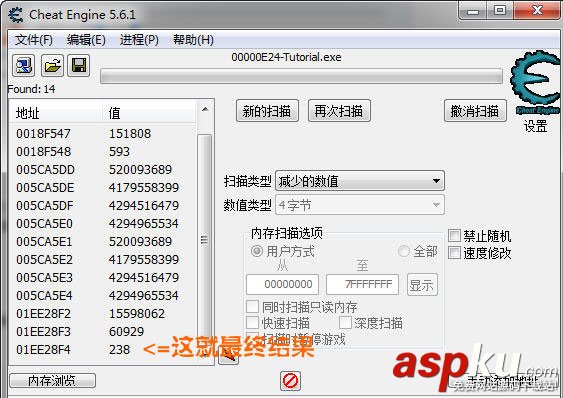Click the value 60929
The image size is (563, 398).
pos(126,332)
